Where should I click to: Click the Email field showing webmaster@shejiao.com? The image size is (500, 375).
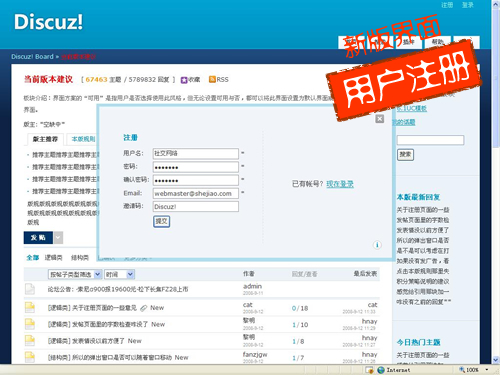tap(196, 193)
